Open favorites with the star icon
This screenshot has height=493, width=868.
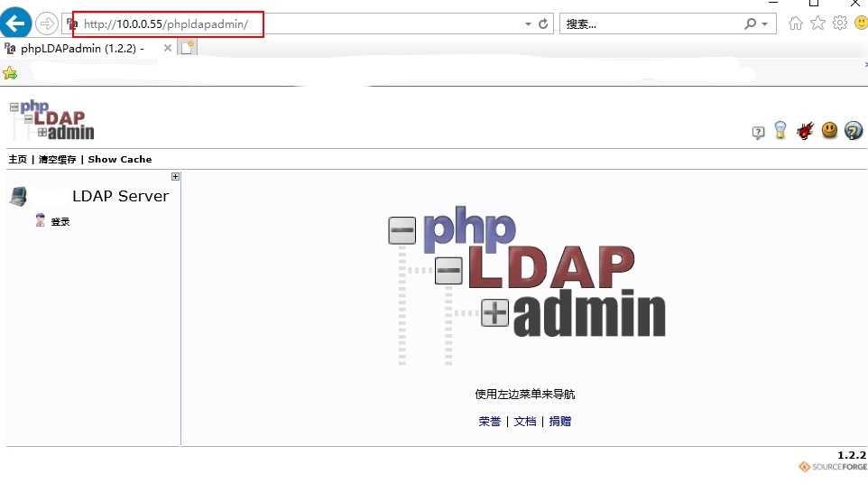[817, 23]
